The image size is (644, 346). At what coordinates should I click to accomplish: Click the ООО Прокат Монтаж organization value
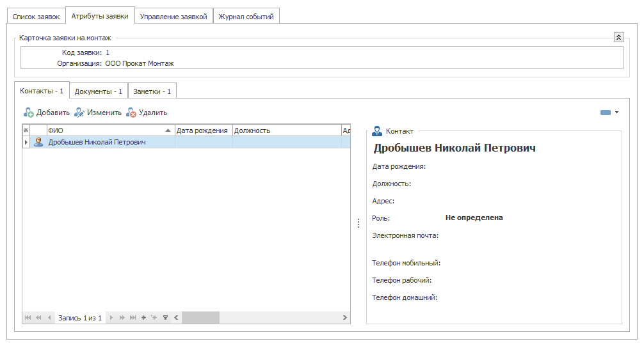(x=139, y=63)
